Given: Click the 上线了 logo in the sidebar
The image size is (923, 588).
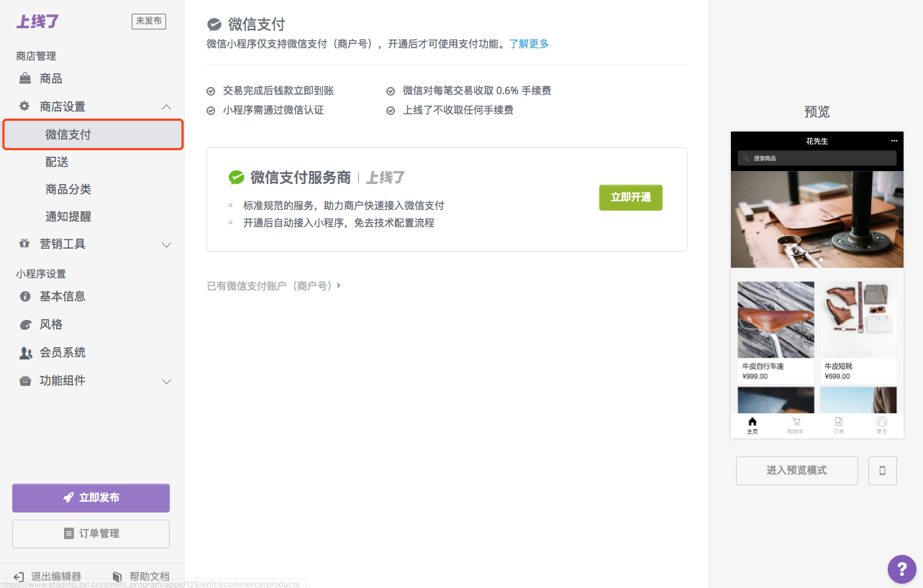Looking at the screenshot, I should [37, 22].
